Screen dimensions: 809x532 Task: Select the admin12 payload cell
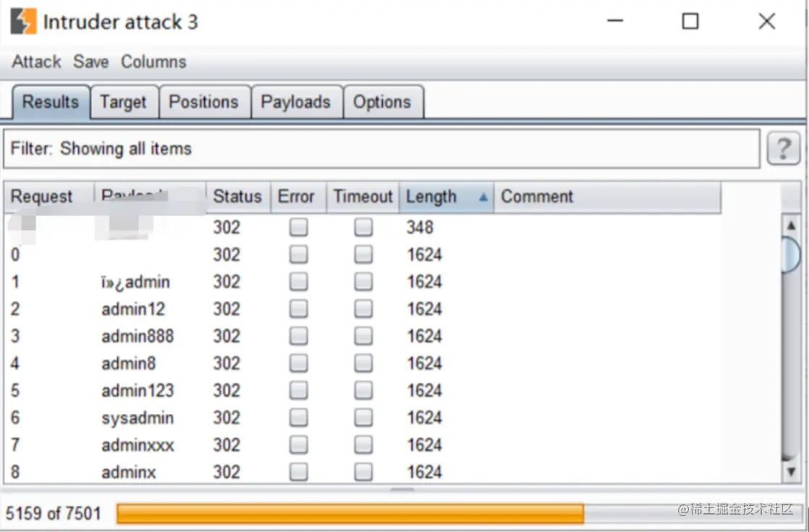pyautogui.click(x=133, y=308)
